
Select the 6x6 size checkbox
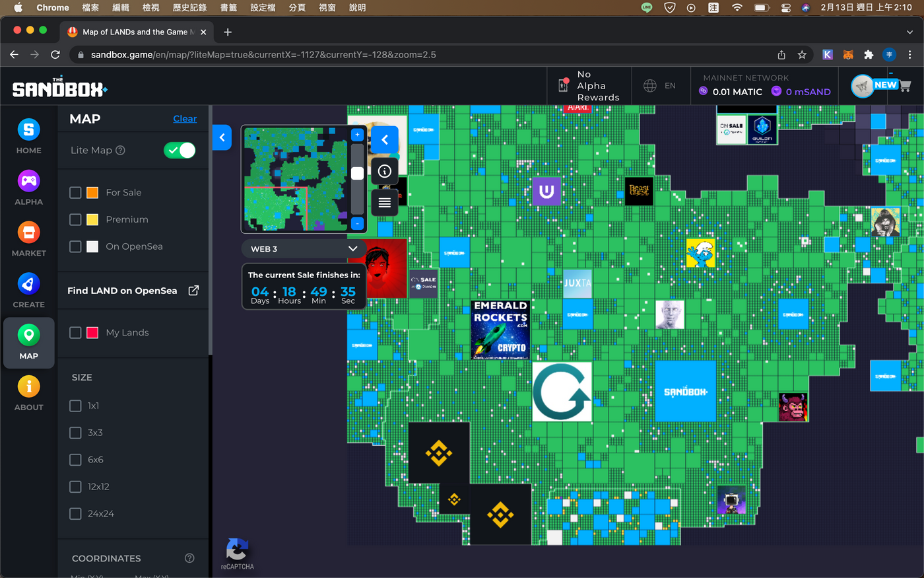75,460
